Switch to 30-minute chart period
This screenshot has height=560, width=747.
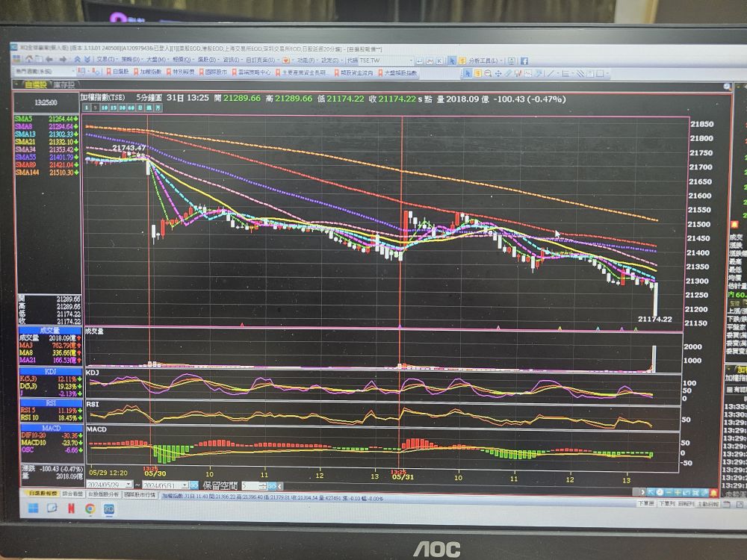click(123, 108)
